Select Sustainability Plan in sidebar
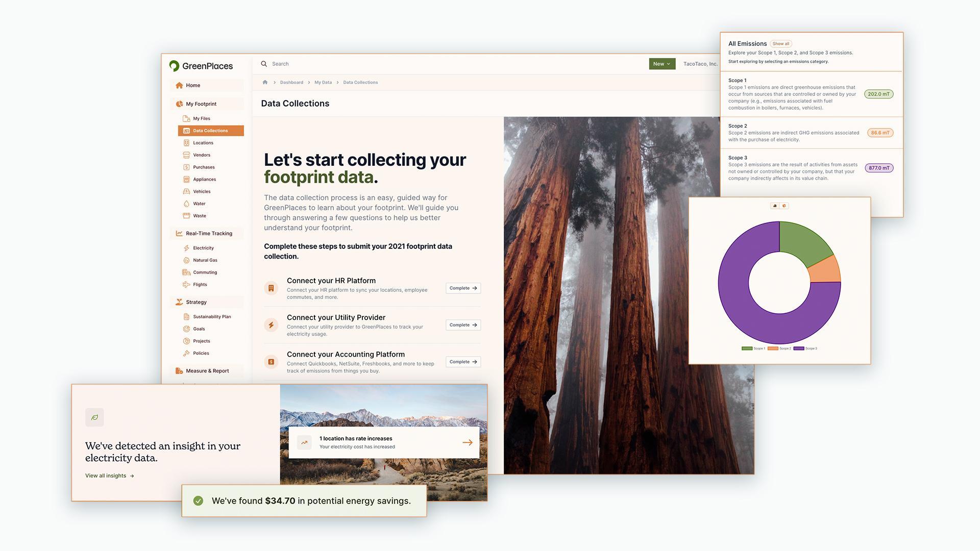Image resolution: width=980 pixels, height=551 pixels. (211, 317)
